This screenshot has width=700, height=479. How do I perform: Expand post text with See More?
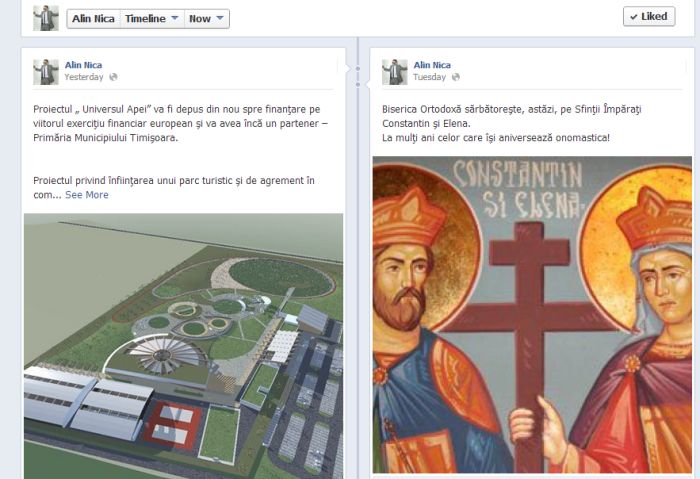click(87, 195)
